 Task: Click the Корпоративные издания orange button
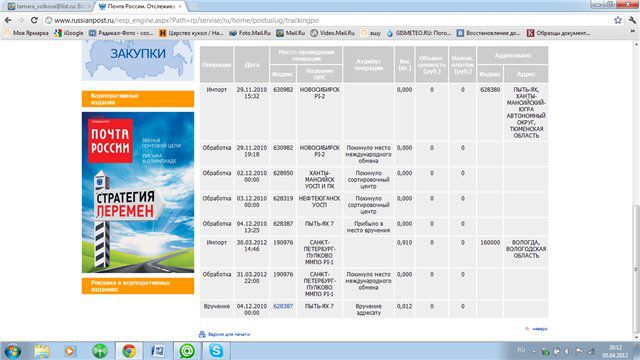click(138, 99)
